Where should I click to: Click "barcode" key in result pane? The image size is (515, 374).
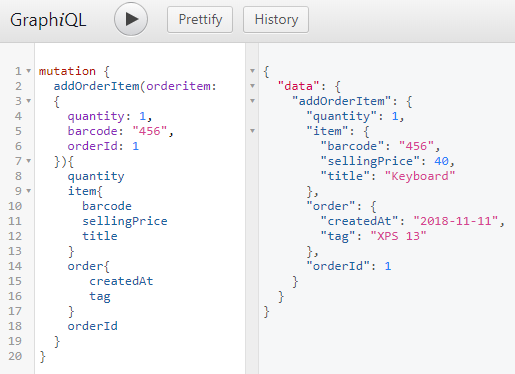click(x=352, y=146)
